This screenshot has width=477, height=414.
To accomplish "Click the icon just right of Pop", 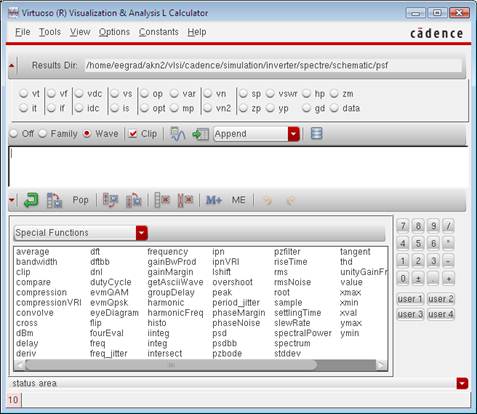I will pos(110,200).
